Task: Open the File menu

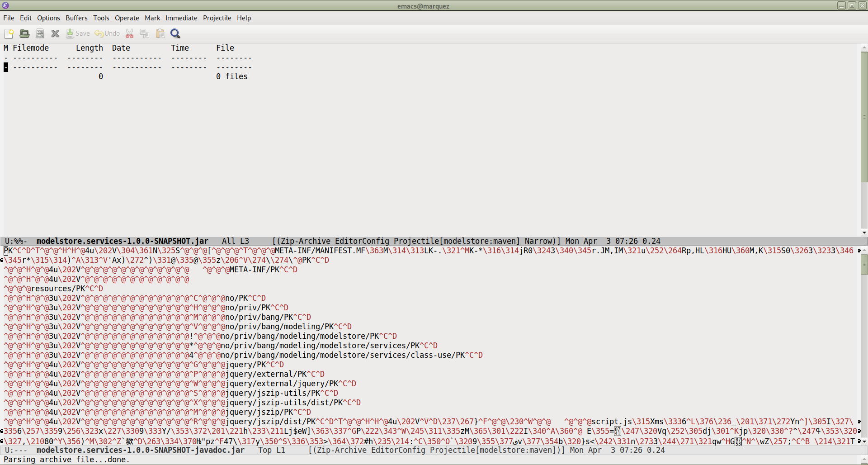Action: 9,18
